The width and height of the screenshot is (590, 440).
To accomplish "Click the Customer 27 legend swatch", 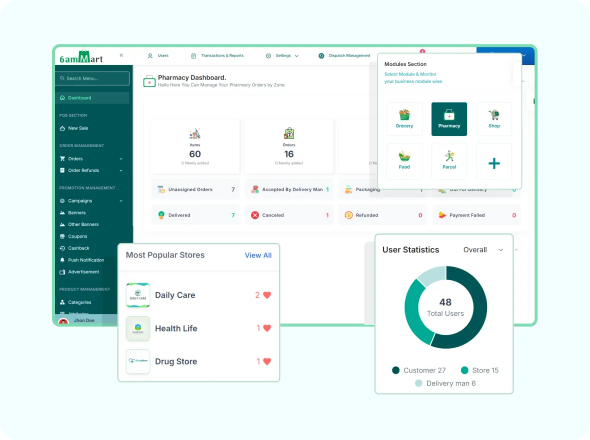I will (395, 370).
